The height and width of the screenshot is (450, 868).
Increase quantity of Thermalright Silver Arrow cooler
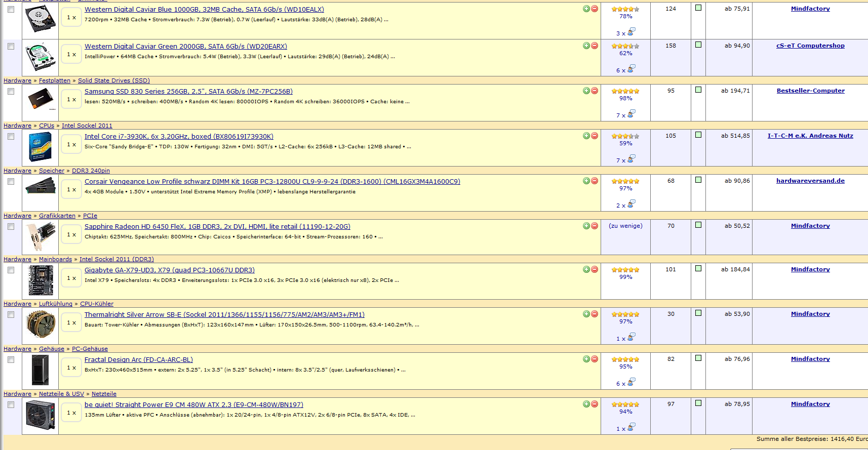(x=586, y=314)
